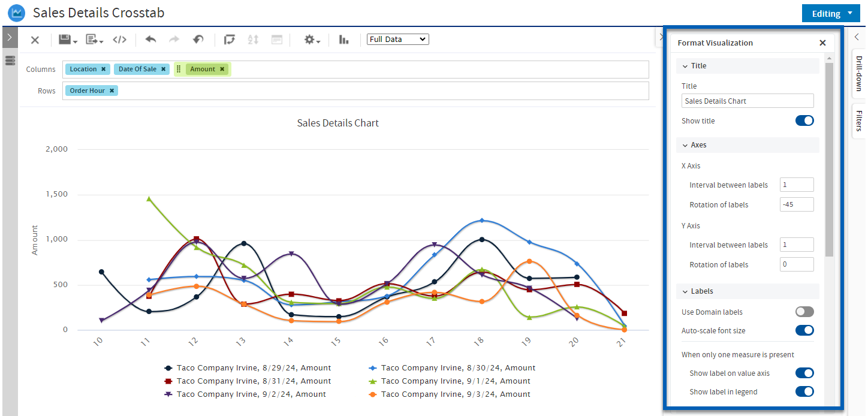The height and width of the screenshot is (416, 868).
Task: Click the undo all icon
Action: click(198, 40)
